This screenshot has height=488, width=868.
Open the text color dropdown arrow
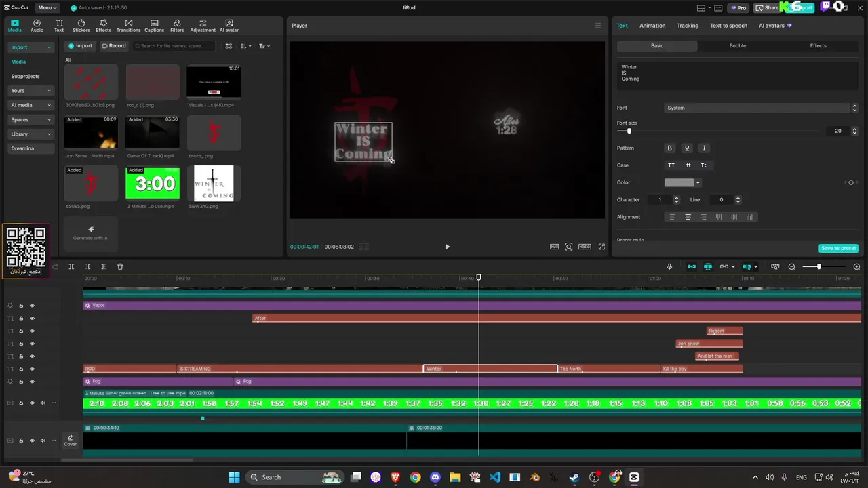698,182
